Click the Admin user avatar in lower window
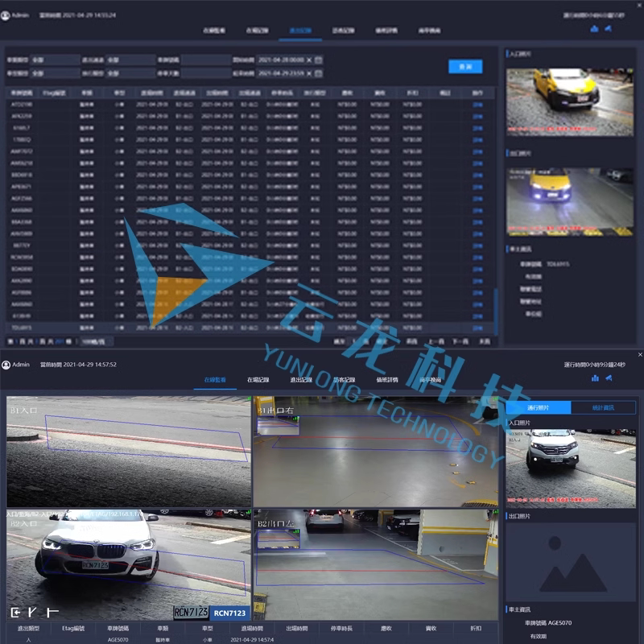The height and width of the screenshot is (644, 644). (x=6, y=365)
